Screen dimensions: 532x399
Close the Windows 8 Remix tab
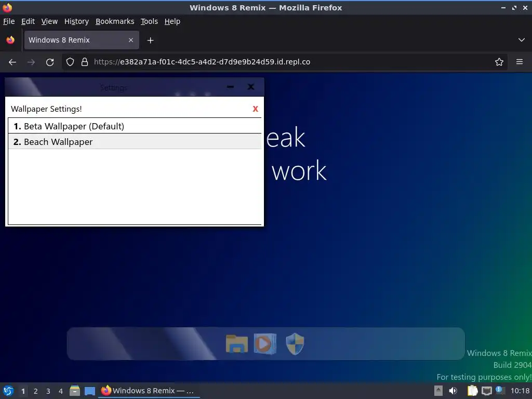click(130, 40)
